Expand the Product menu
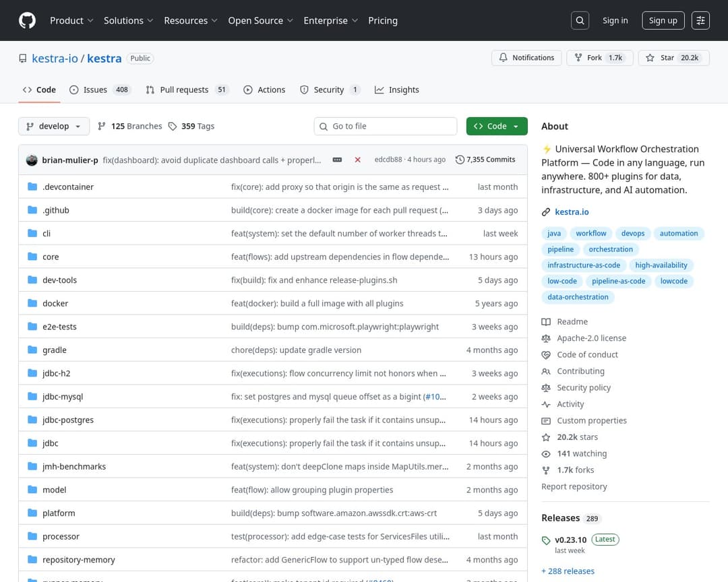The image size is (728, 582). (x=71, y=20)
